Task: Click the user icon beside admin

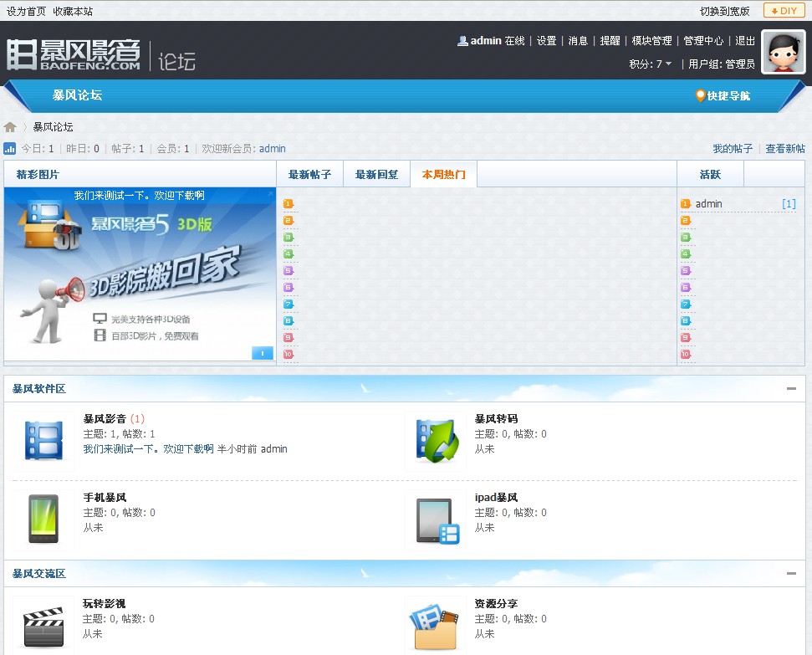Action: point(462,40)
